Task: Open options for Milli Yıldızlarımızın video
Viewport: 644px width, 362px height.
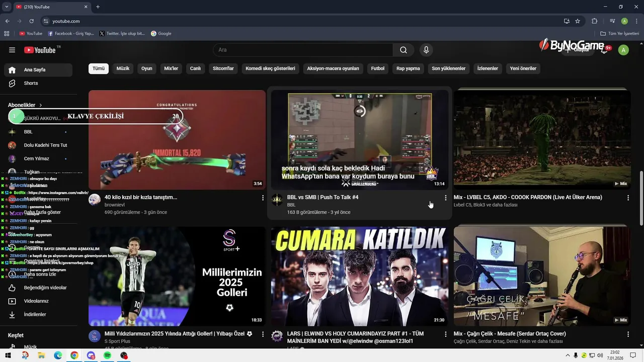Action: (263, 334)
